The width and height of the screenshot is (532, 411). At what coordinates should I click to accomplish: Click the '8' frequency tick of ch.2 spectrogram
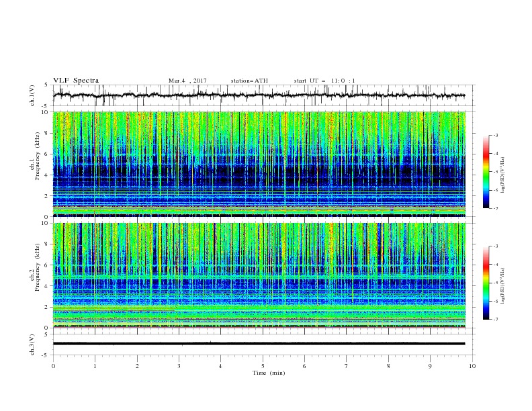tap(47, 244)
